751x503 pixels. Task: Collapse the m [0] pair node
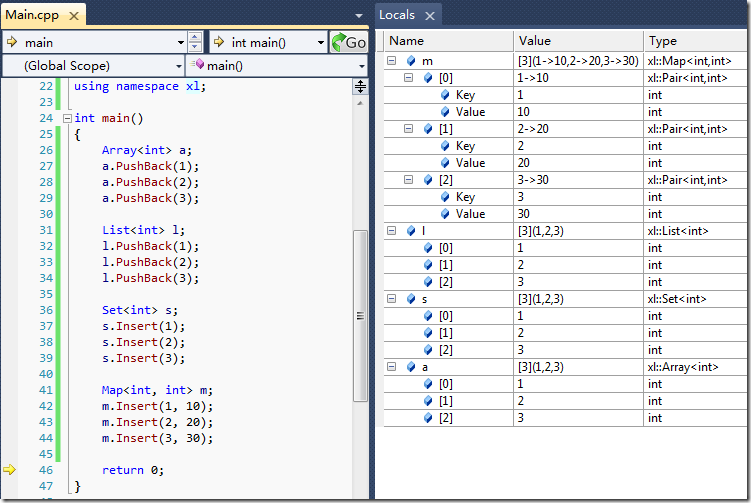(x=409, y=77)
